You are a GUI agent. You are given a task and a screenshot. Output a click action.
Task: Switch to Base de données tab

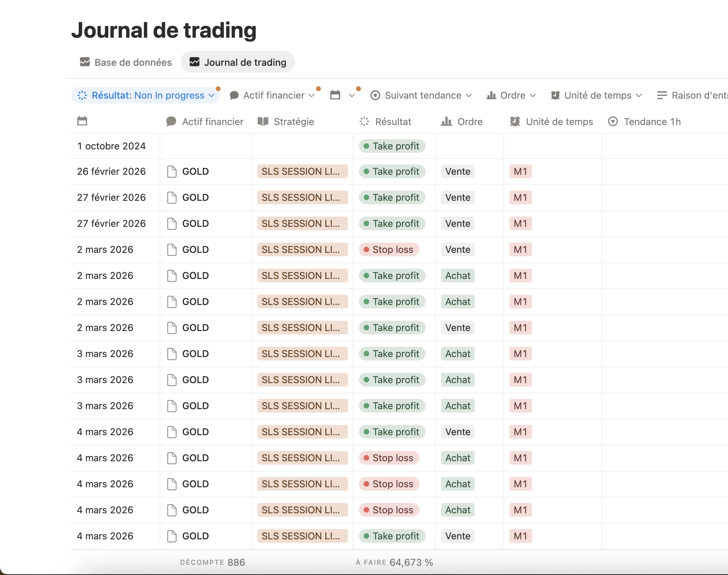pyautogui.click(x=125, y=62)
